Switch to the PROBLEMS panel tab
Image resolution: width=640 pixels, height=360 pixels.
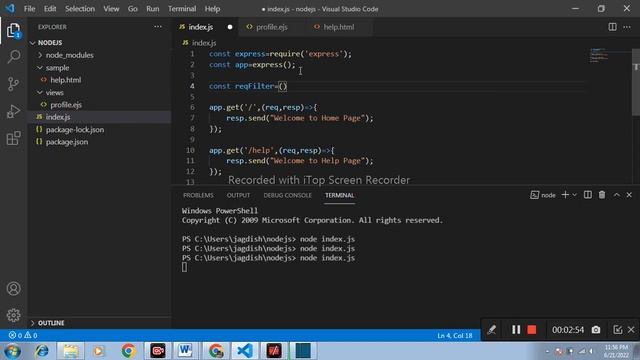(x=198, y=195)
